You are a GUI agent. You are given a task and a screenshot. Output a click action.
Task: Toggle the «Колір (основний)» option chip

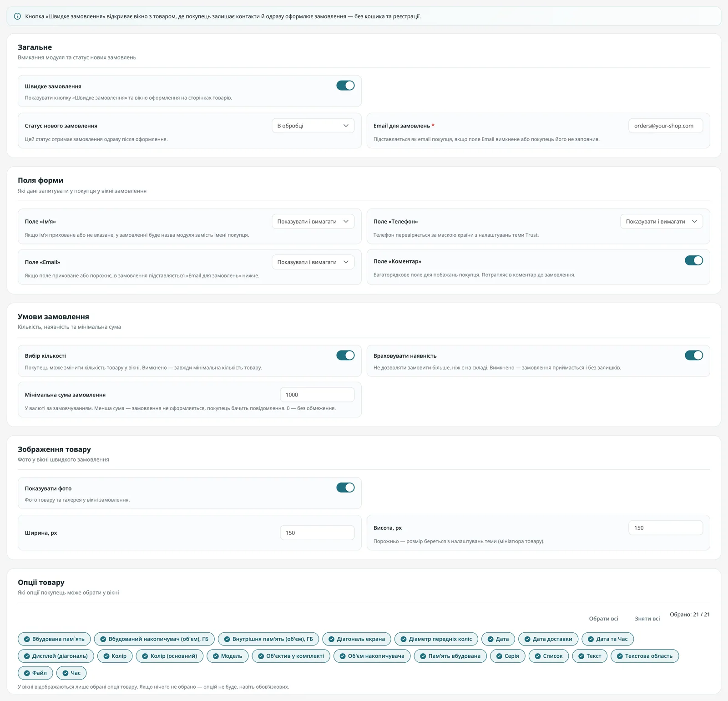[x=170, y=656]
